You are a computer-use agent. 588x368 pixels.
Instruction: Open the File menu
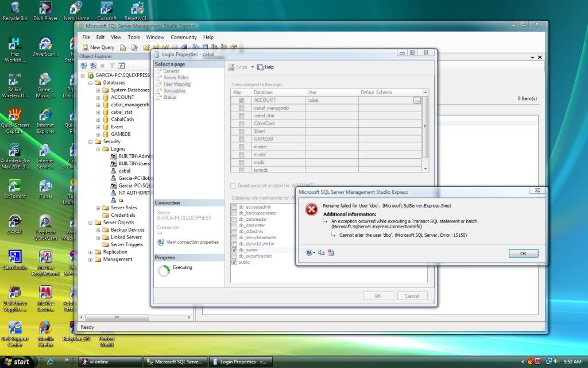point(86,37)
